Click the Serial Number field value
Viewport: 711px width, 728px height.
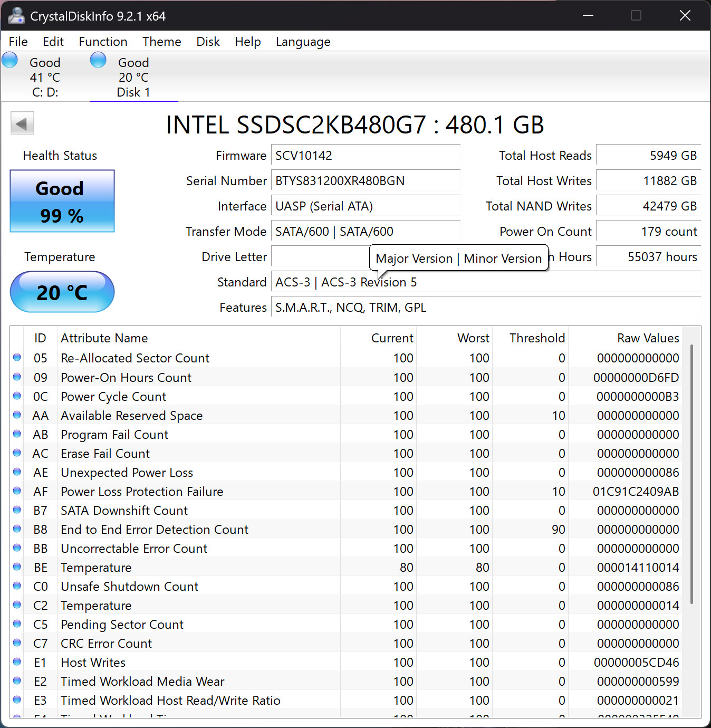366,181
